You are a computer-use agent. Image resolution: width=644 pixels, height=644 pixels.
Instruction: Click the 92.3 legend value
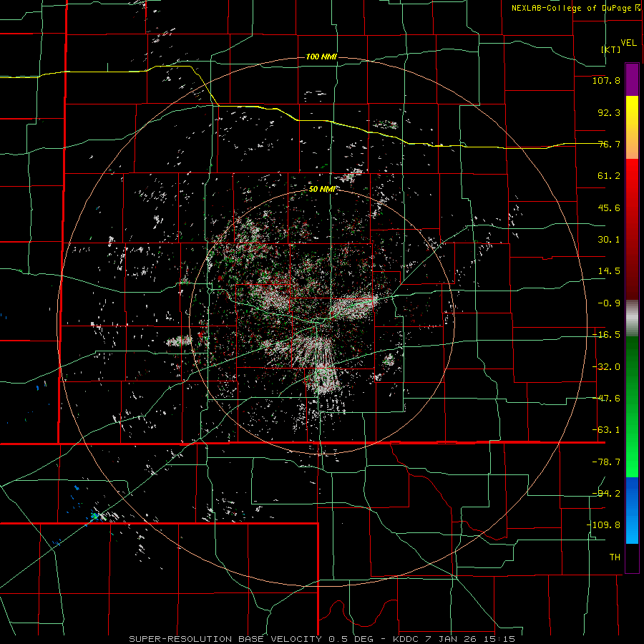pos(609,112)
